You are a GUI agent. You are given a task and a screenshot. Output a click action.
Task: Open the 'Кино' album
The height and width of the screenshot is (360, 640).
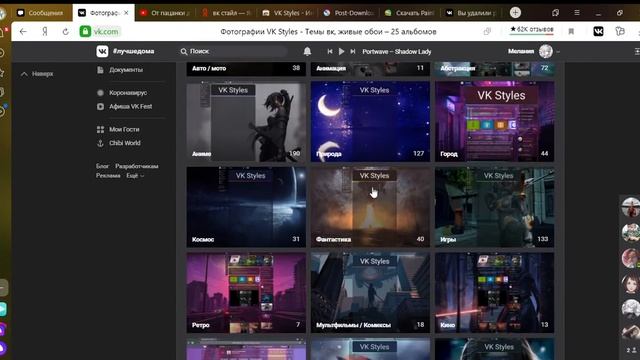click(x=494, y=293)
